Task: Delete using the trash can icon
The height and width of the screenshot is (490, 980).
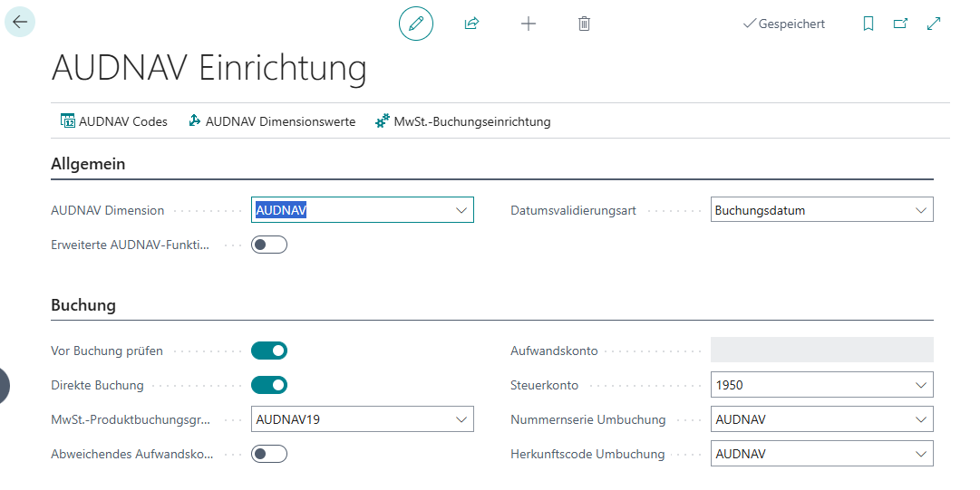Action: 584,24
